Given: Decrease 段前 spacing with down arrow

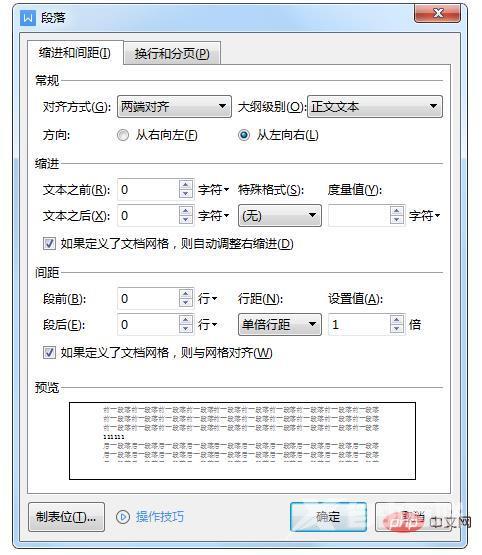Looking at the screenshot, I should click(186, 303).
